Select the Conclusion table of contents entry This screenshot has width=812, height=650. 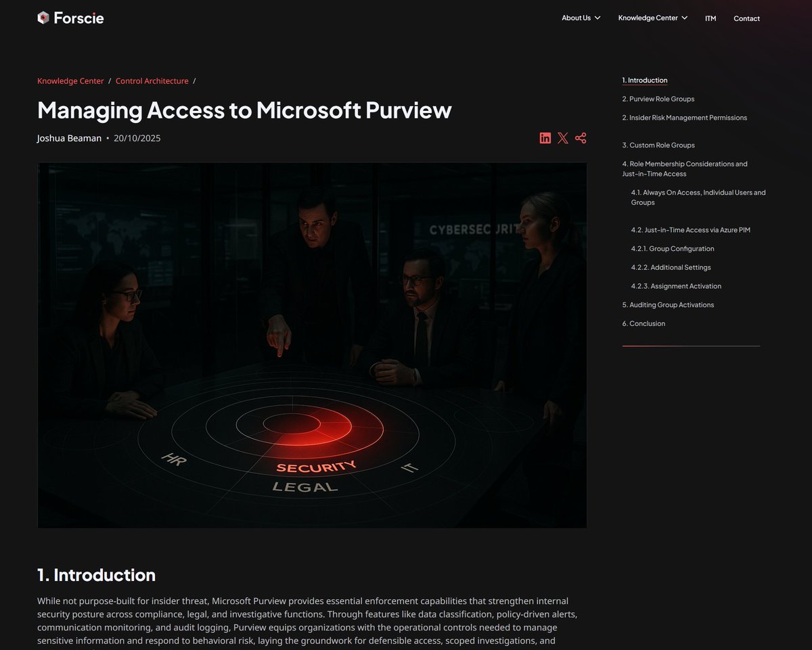pos(644,323)
